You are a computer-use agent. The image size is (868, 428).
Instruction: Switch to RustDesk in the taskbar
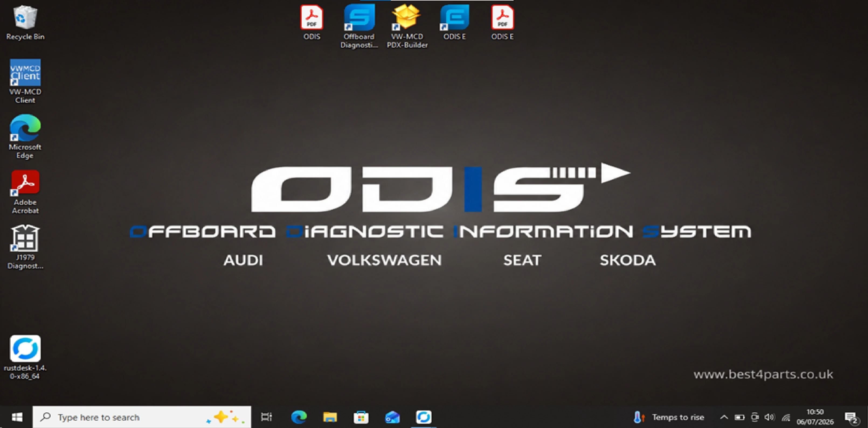(424, 417)
